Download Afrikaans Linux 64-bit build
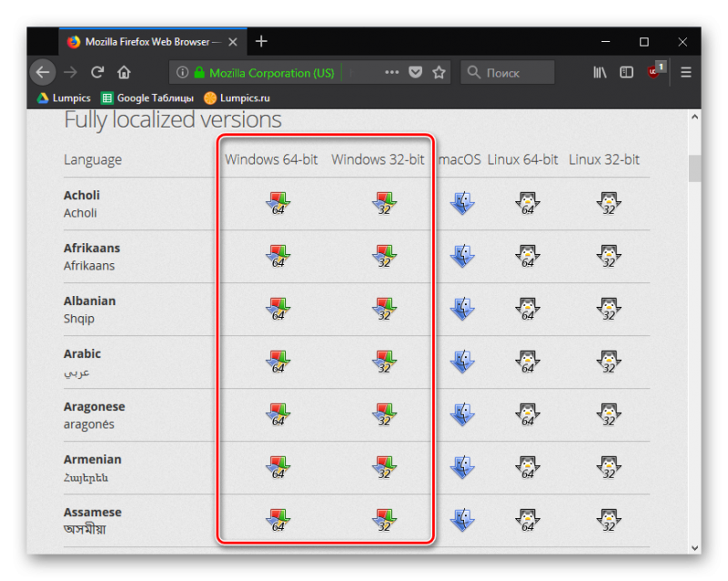Image resolution: width=728 pixels, height=581 pixels. (528, 256)
